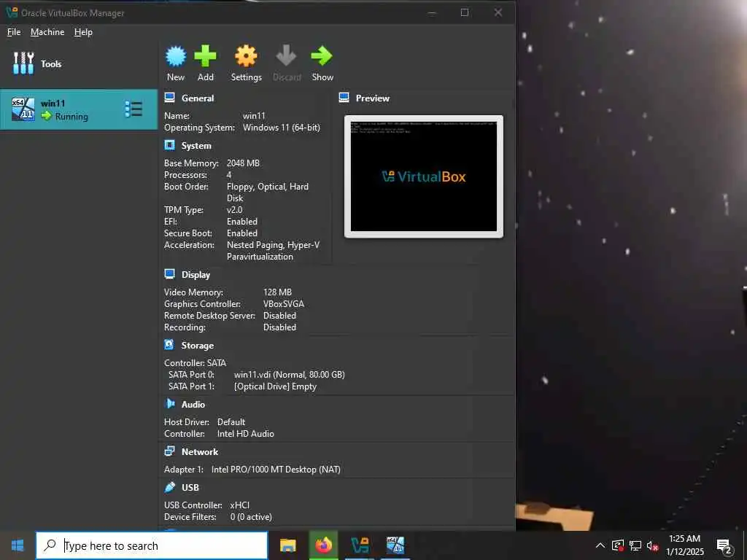Click the Show green arrow icon
This screenshot has width=747, height=560.
click(322, 55)
